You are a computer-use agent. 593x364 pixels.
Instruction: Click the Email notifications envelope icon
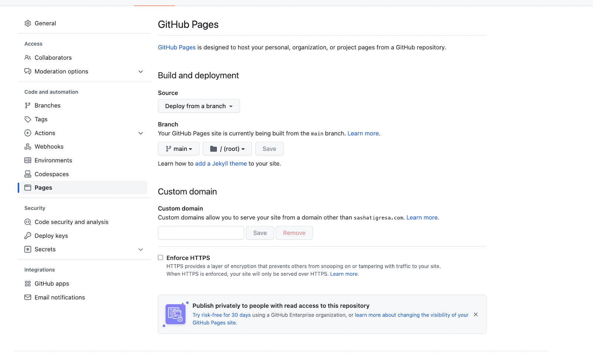[x=28, y=298]
